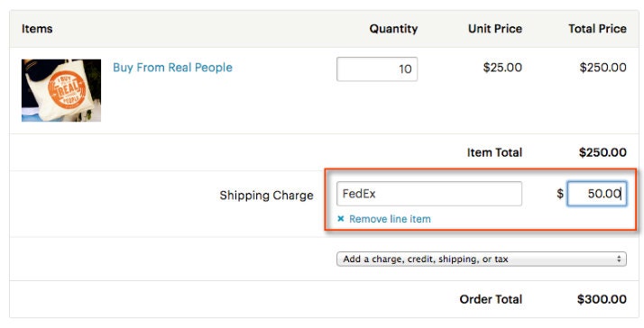Click the Total Price column header
Image resolution: width=644 pixels, height=328 pixels.
(598, 29)
